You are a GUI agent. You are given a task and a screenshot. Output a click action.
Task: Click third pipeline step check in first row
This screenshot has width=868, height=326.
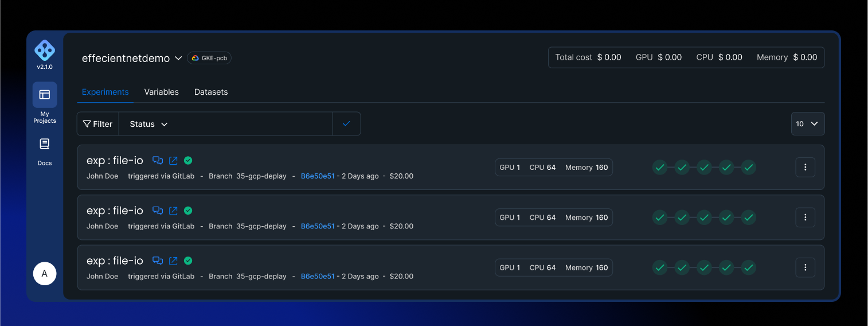[x=704, y=168]
